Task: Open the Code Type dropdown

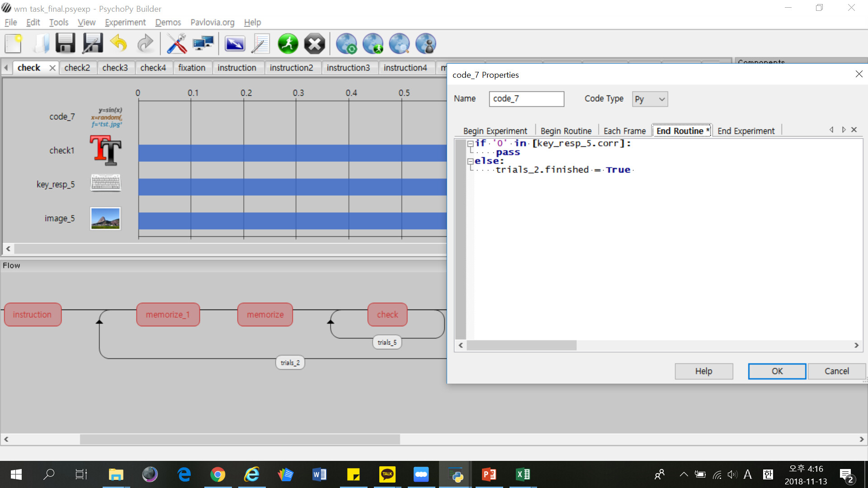Action: coord(650,99)
